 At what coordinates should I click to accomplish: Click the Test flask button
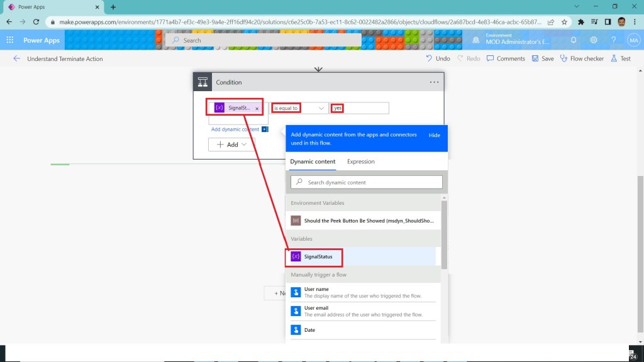coord(620,58)
